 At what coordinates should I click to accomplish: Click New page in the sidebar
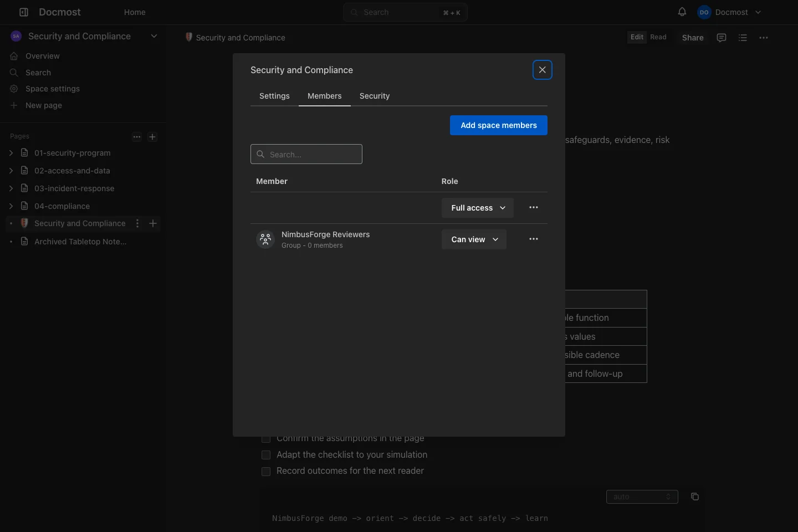pos(44,105)
